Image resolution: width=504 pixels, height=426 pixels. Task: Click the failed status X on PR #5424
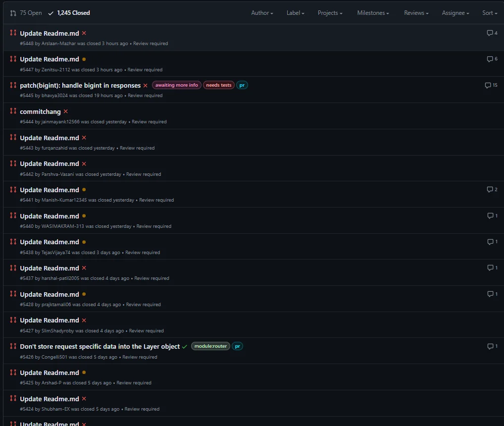click(x=84, y=399)
